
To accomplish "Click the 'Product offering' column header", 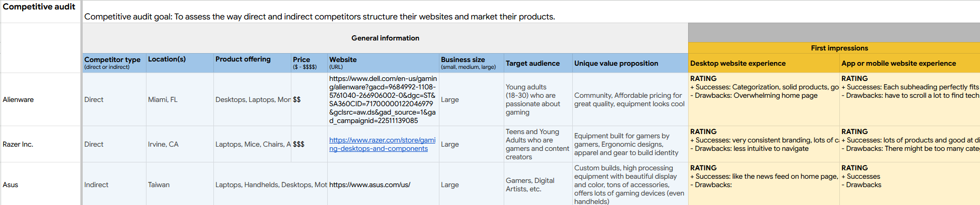I will pyautogui.click(x=252, y=63).
